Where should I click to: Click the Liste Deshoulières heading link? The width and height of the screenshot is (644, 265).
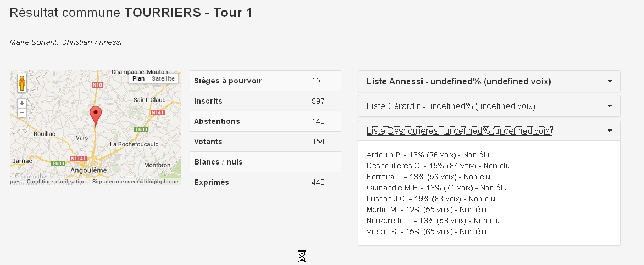pos(459,131)
